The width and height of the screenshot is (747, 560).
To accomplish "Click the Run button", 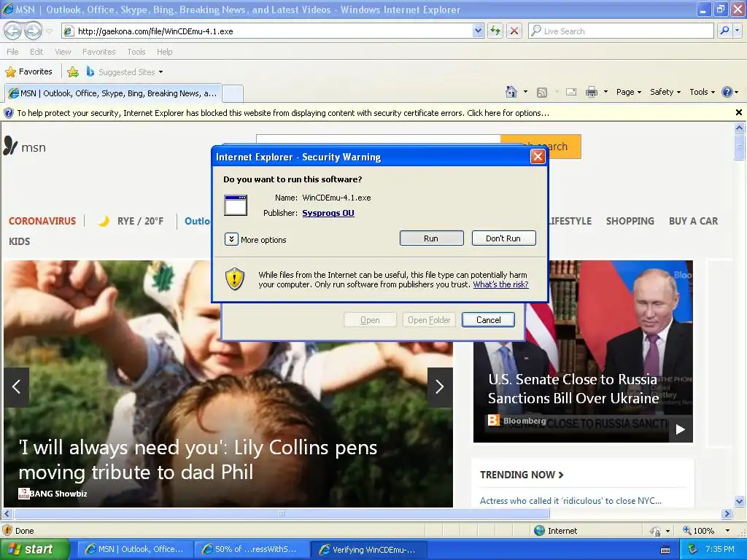I will click(x=431, y=238).
